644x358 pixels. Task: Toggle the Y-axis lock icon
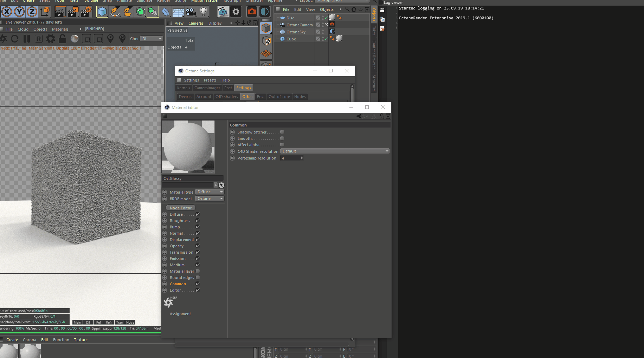(x=19, y=12)
